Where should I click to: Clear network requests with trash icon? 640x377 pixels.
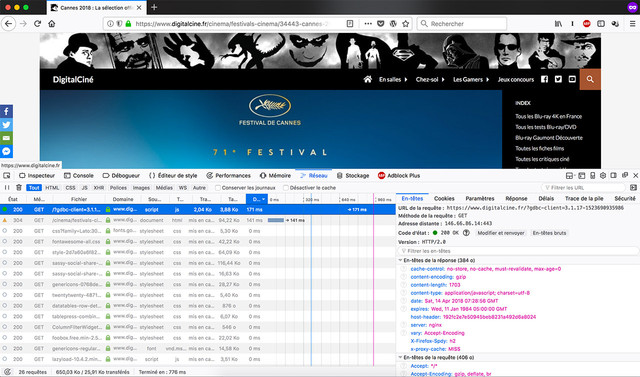point(19,188)
